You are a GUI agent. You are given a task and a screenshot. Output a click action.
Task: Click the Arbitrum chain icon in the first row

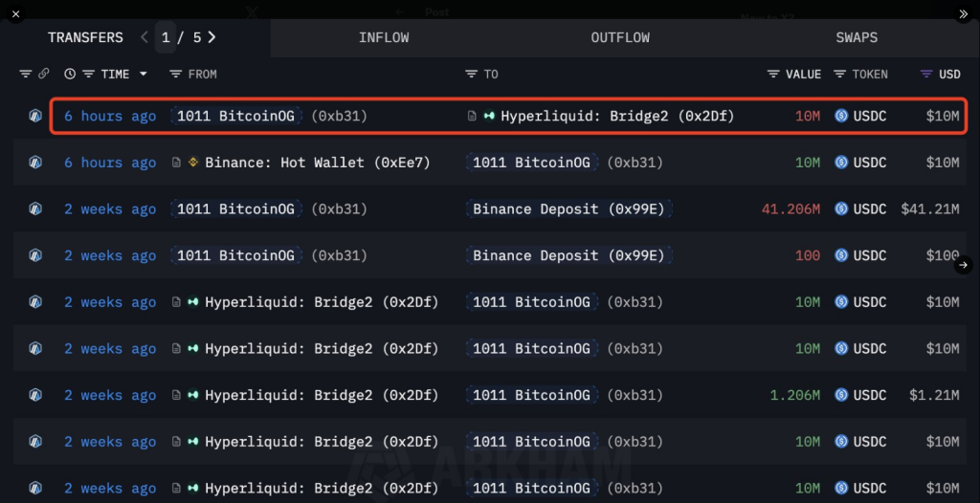pos(35,116)
